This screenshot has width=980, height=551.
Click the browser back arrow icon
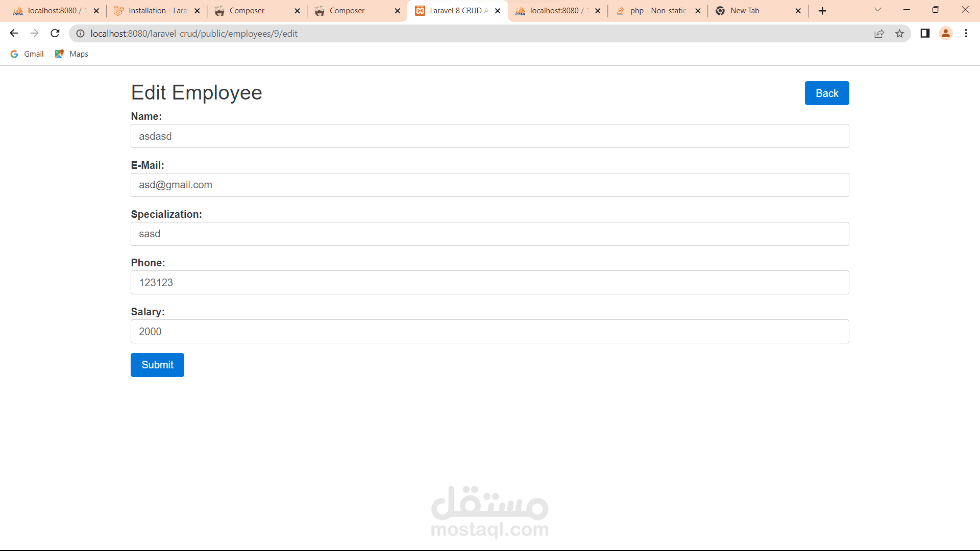pos(14,34)
